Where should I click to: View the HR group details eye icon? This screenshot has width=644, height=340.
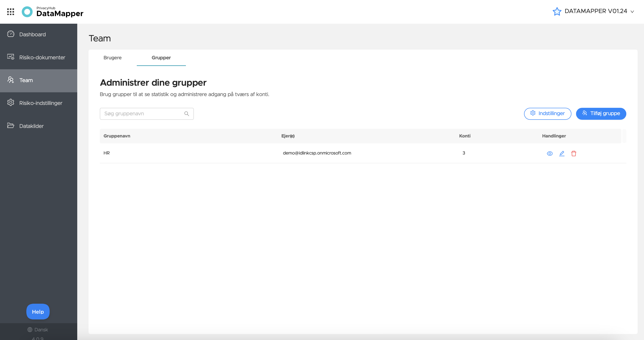pyautogui.click(x=550, y=153)
